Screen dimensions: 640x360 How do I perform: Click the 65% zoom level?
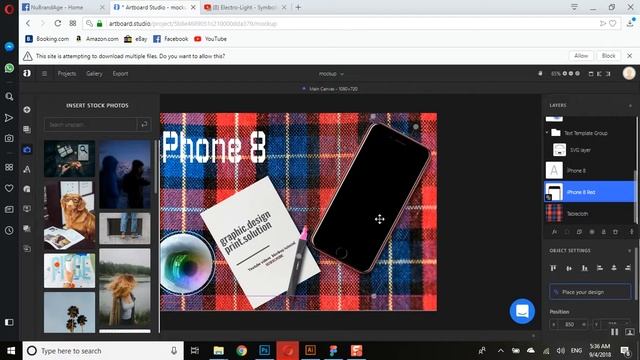point(556,74)
